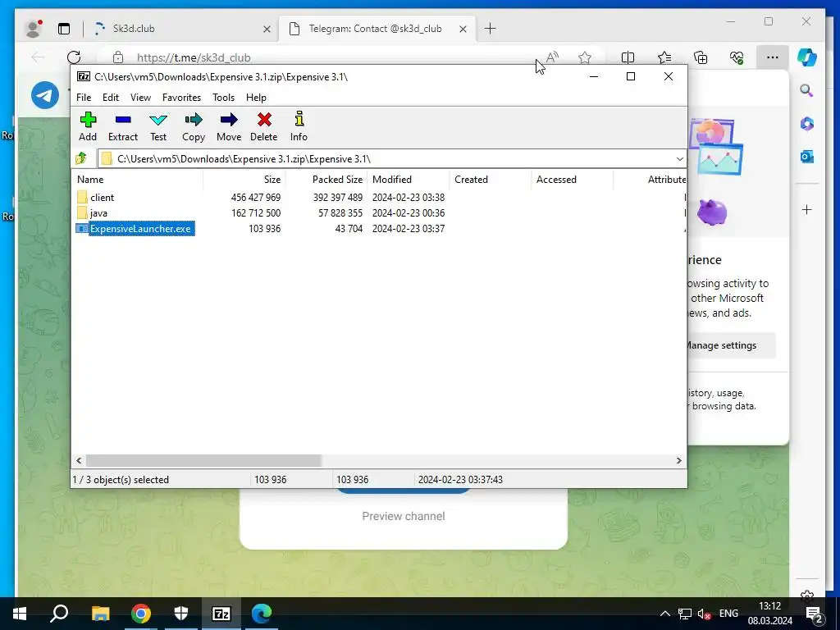
Task: Sort by Modified column header
Action: pyautogui.click(x=409, y=180)
